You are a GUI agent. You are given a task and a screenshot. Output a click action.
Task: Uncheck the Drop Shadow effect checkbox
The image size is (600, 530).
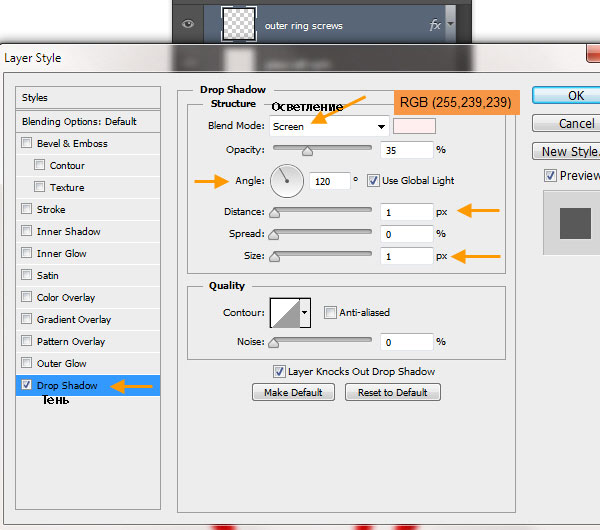click(x=26, y=385)
